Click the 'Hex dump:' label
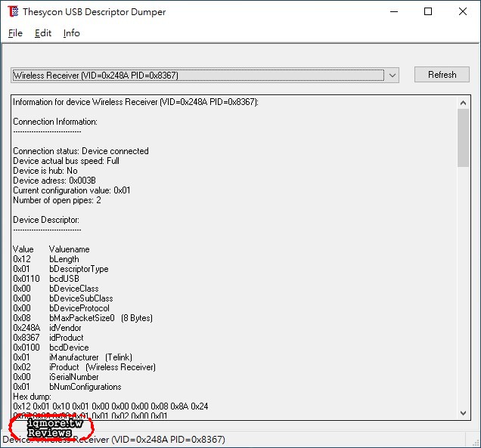 [x=32, y=396]
